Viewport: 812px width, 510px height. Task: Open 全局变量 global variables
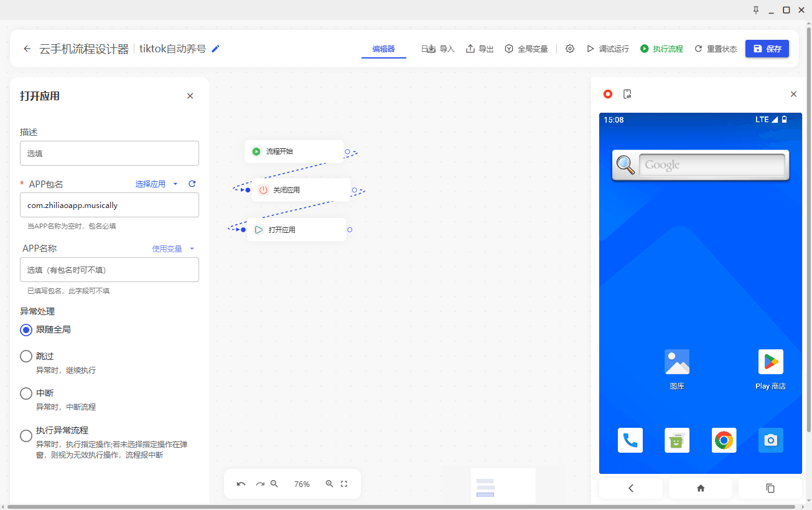coord(526,49)
